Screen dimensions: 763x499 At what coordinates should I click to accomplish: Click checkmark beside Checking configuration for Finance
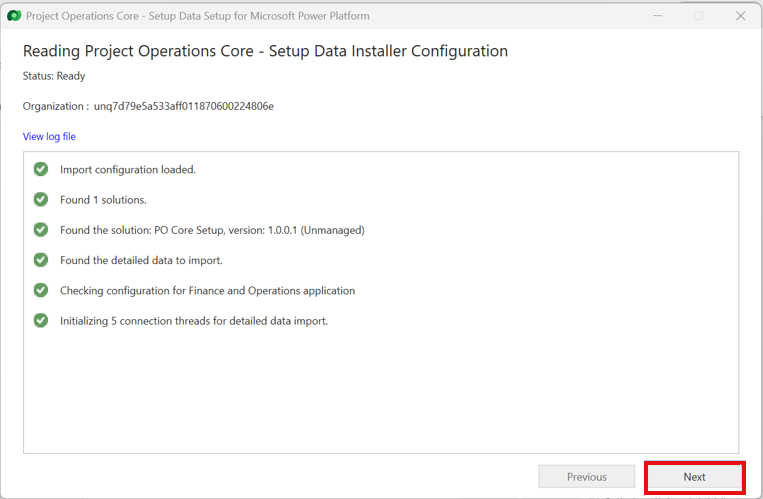tap(41, 291)
